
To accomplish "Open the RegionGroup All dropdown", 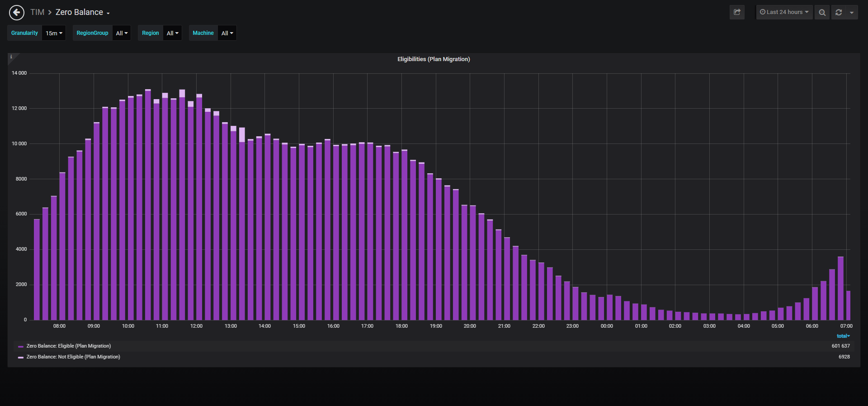I will click(122, 33).
